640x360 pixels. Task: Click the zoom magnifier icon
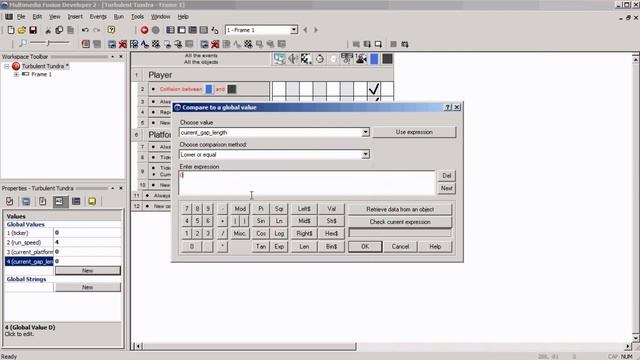point(23,43)
